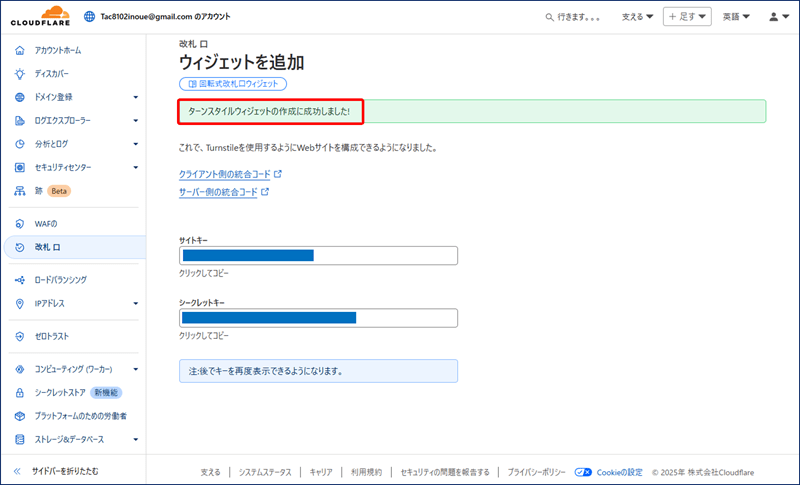
Task: Expand the ログエクスプローラー submenu arrow
Action: [136, 120]
